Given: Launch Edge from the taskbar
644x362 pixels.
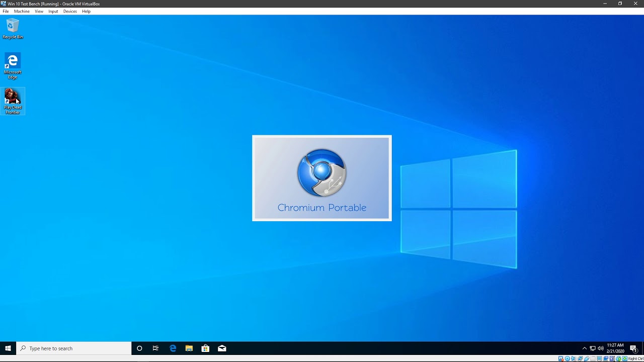Looking at the screenshot, I should click(x=173, y=348).
